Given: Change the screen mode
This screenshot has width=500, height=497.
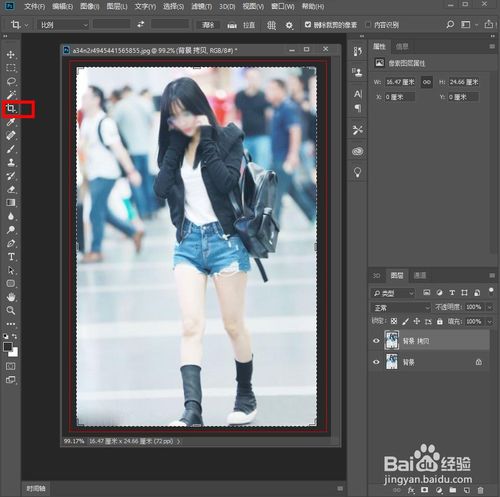Looking at the screenshot, I should tap(11, 380).
